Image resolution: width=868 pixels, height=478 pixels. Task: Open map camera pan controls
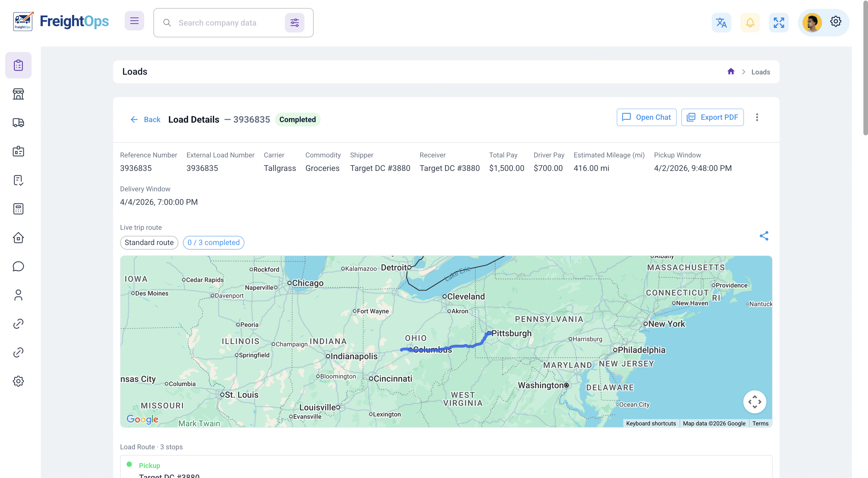pyautogui.click(x=755, y=402)
